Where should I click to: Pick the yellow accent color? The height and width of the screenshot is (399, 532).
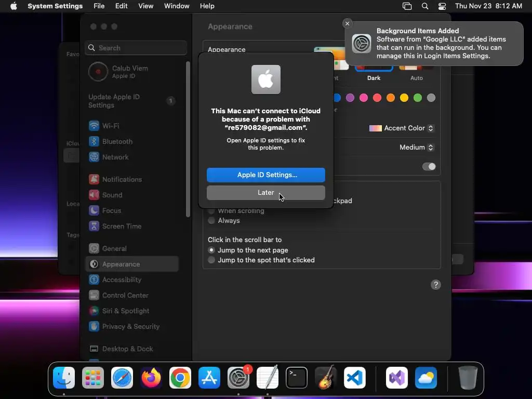point(404,98)
